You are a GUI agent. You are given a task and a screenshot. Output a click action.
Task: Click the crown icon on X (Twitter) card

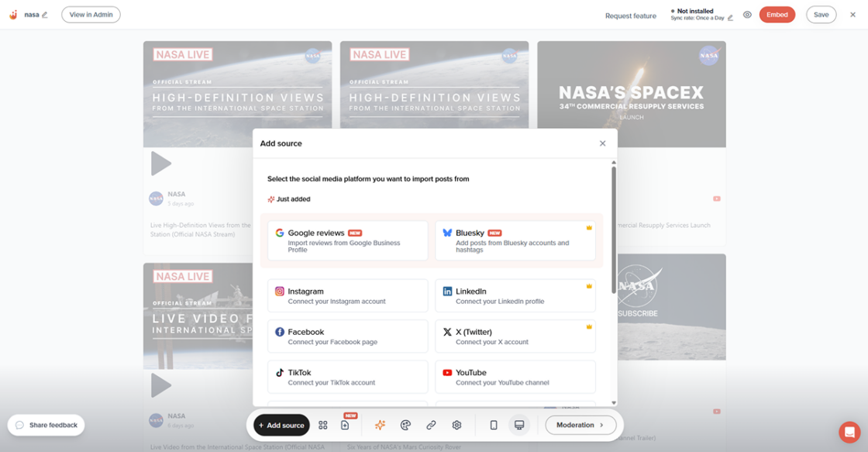589,327
